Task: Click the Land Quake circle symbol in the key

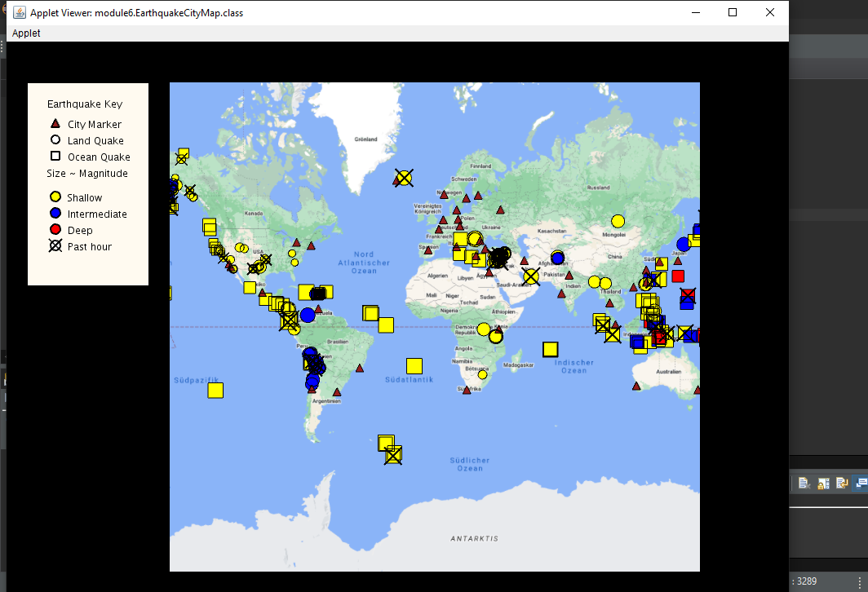Action: point(55,140)
